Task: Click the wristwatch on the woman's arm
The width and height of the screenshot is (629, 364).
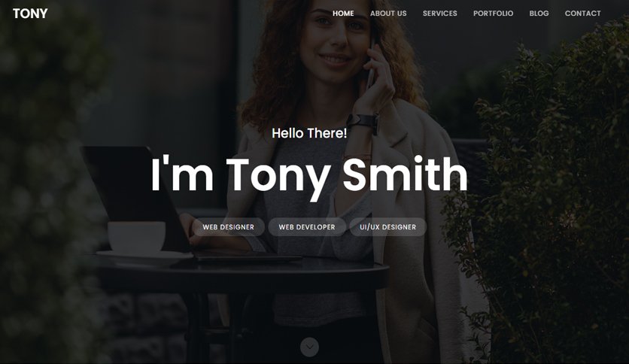Action: (363, 121)
